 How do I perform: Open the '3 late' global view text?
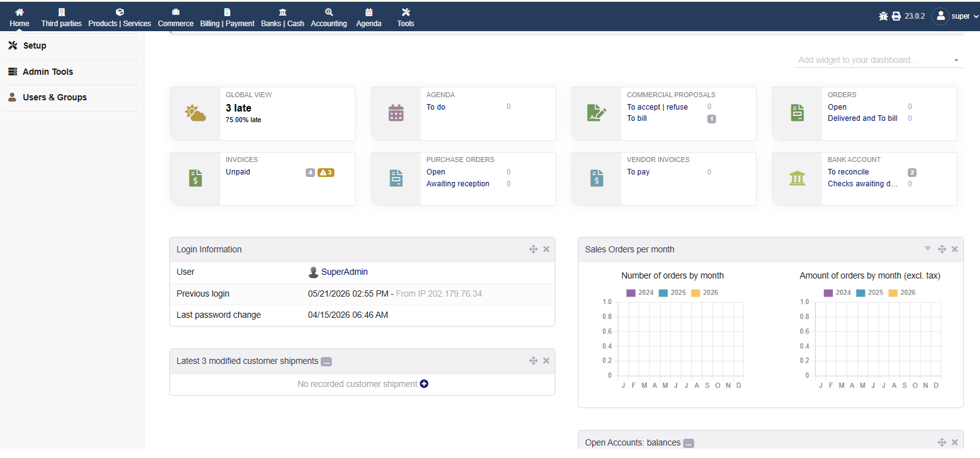pyautogui.click(x=238, y=108)
